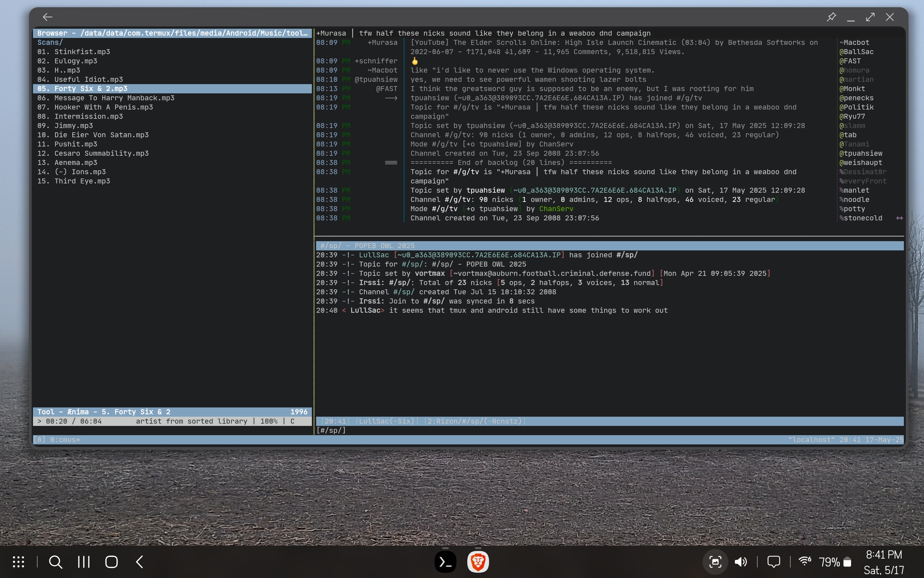Click nick @FAST in nicklist
The height and width of the screenshot is (578, 924).
point(850,61)
